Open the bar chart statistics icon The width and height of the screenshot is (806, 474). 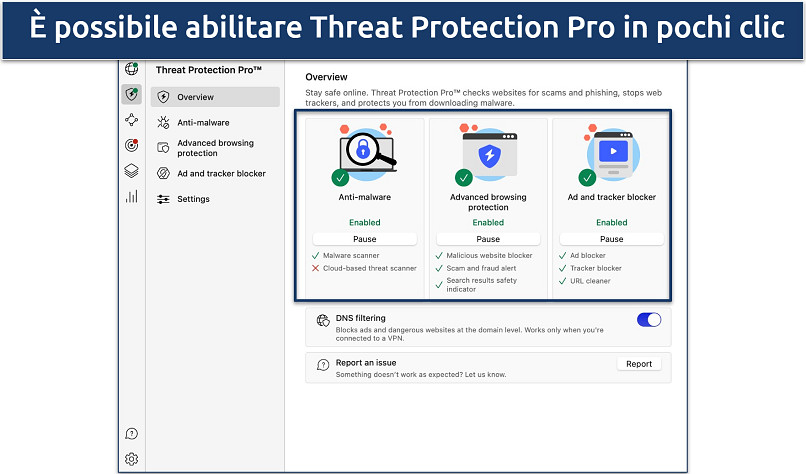tap(131, 196)
